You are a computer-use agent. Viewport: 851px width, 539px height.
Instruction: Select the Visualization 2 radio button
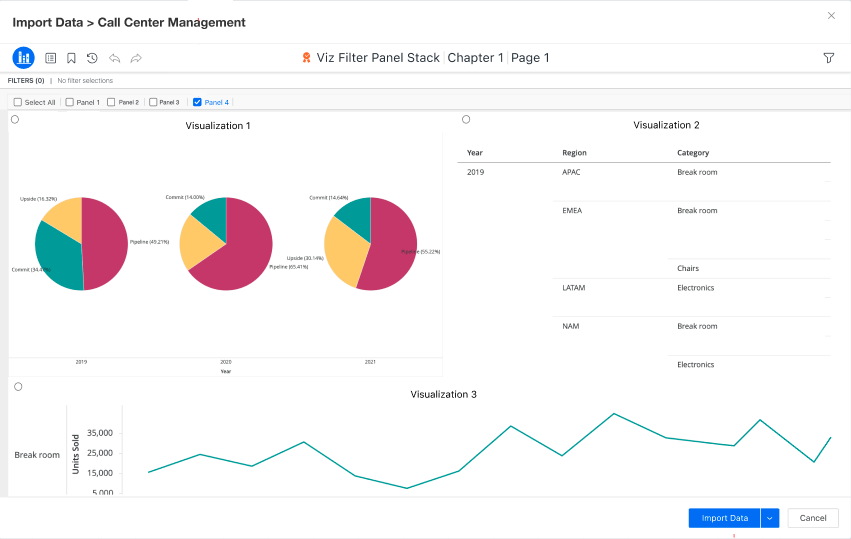pos(466,119)
